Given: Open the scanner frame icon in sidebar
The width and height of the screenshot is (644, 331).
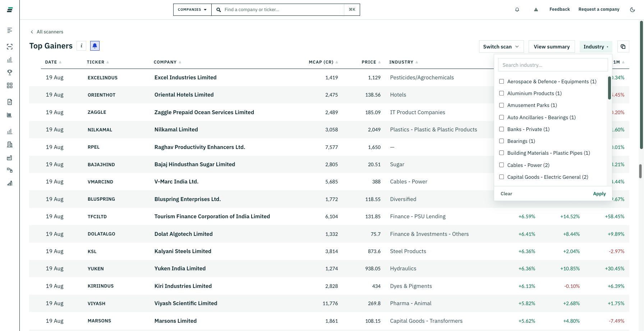Looking at the screenshot, I should (x=10, y=47).
